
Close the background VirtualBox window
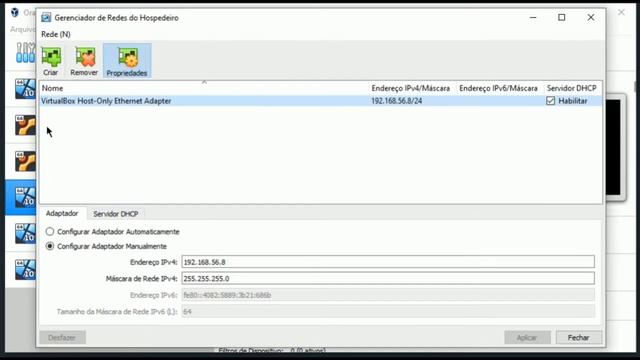coord(621,13)
